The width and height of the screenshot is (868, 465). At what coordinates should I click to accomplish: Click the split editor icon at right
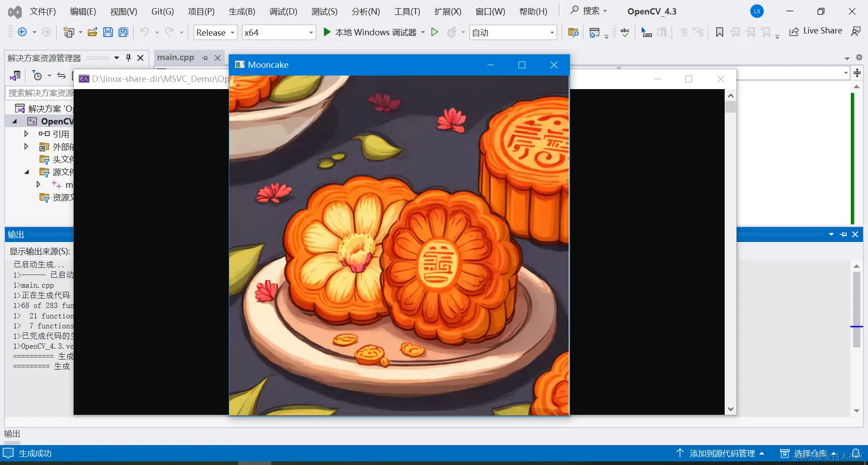point(857,73)
